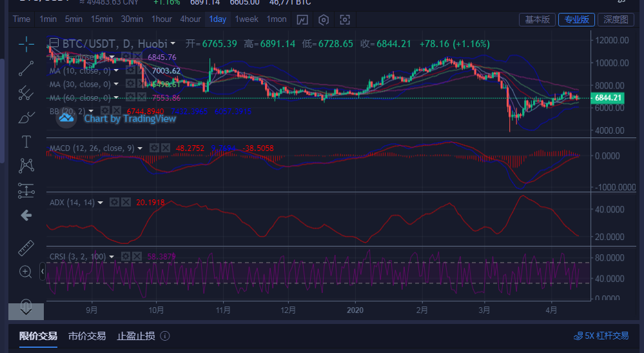The image size is (644, 353).
Task: Remove the ADX indicator with X button
Action: 126,203
